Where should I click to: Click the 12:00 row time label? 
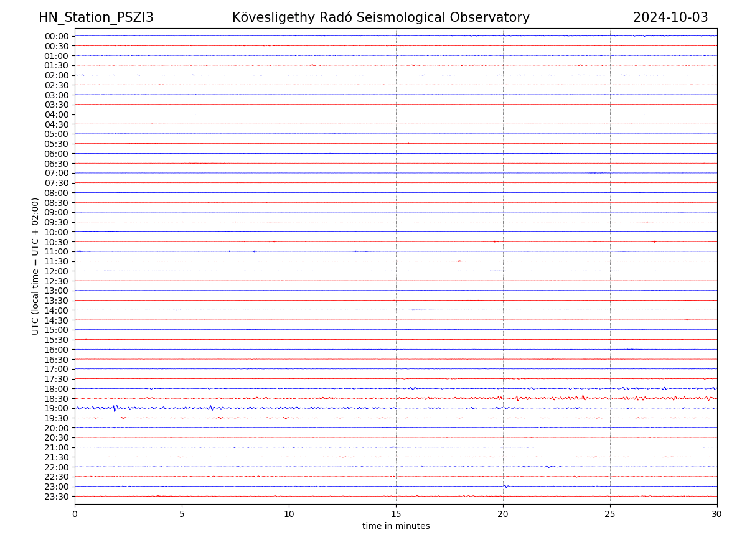pyautogui.click(x=56, y=271)
